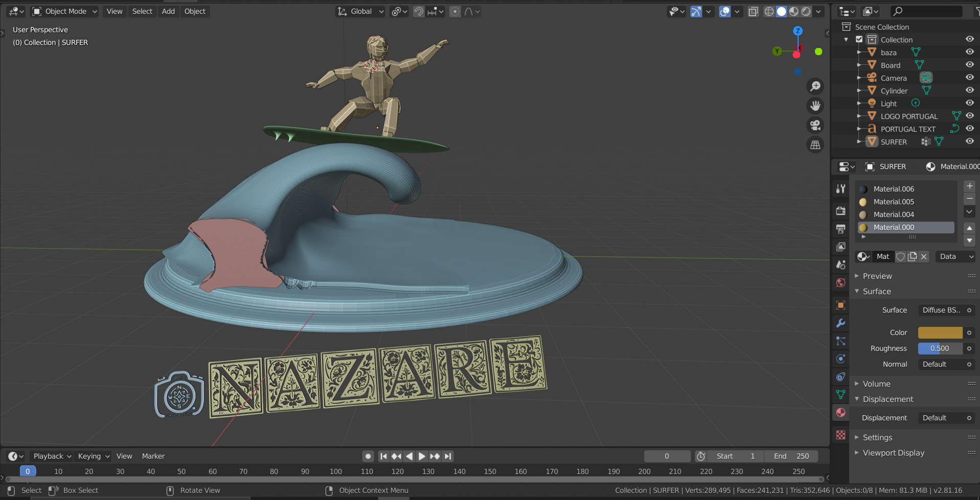Collapse the Surface panel in material properties

pyautogui.click(x=877, y=291)
